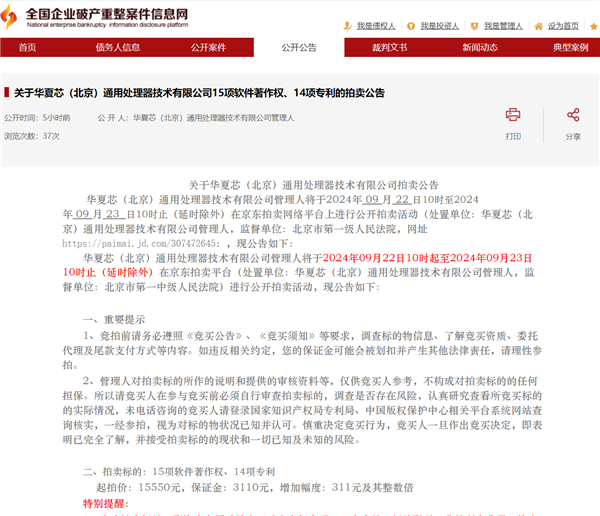Open the 债务人信息 menu tab
The image size is (600, 516).
[x=118, y=47]
